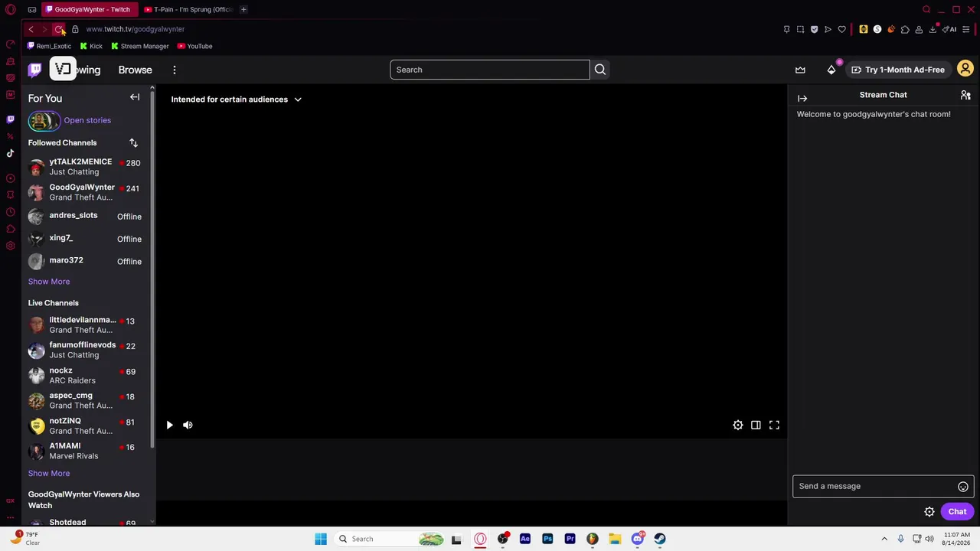This screenshot has height=551, width=980.
Task: Click the browser address bar URL
Action: pyautogui.click(x=136, y=29)
